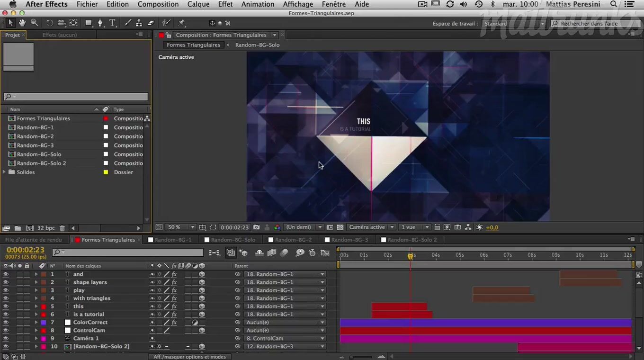This screenshot has width=644, height=360.
Task: Choose the horizontal Type tool
Action: click(112, 23)
